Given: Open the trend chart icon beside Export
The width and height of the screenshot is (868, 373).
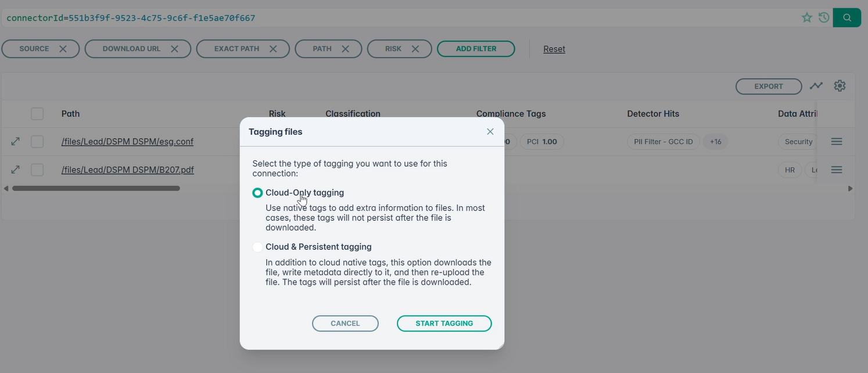Looking at the screenshot, I should click(x=816, y=86).
